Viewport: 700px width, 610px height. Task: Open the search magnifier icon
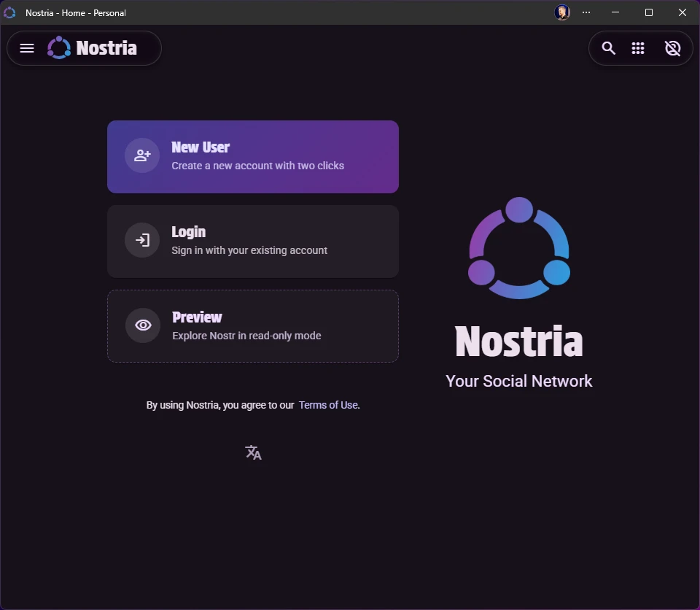(608, 48)
